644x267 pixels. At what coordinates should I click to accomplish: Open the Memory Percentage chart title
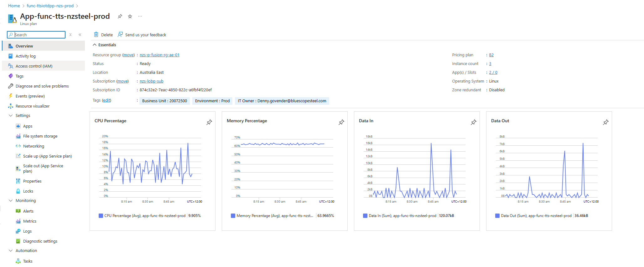[247, 121]
